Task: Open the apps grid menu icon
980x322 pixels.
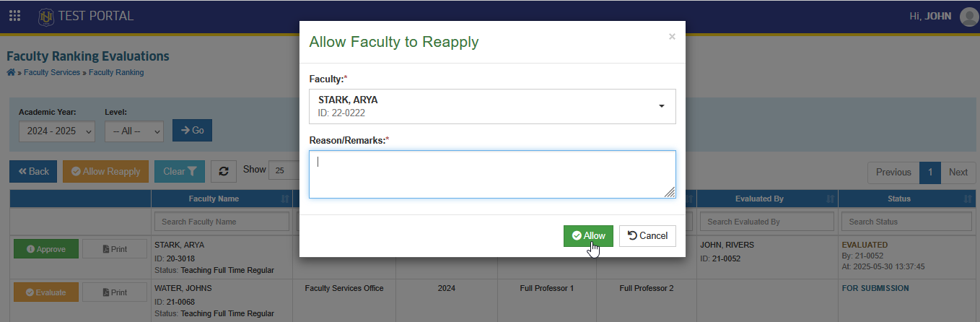Action: coord(14,15)
